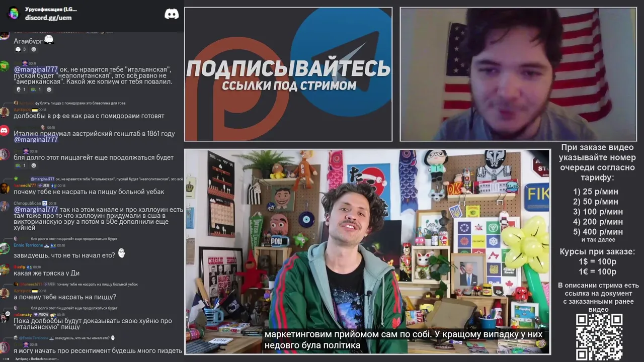
Task: Click the flag badge beside Chmopublican's name
Action: [44, 204]
